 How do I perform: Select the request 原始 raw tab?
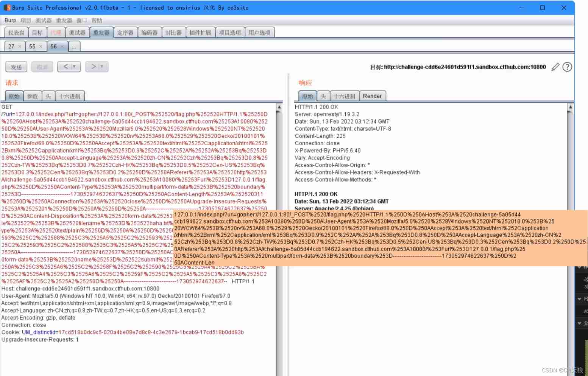point(14,96)
